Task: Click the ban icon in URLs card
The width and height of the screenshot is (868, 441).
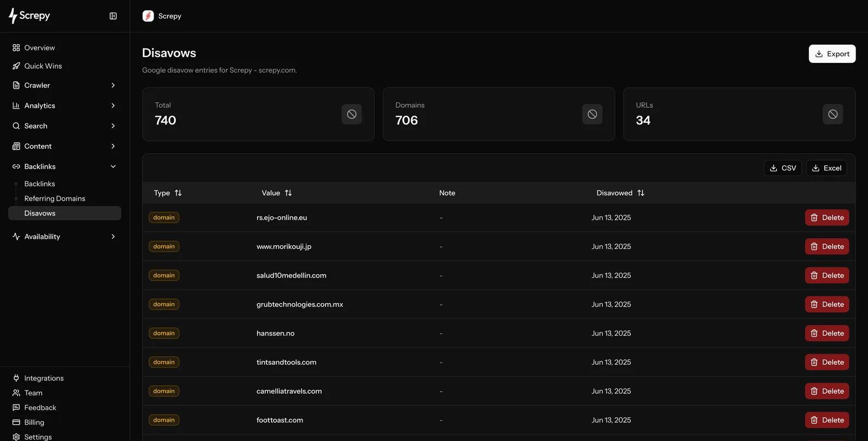Action: [833, 114]
